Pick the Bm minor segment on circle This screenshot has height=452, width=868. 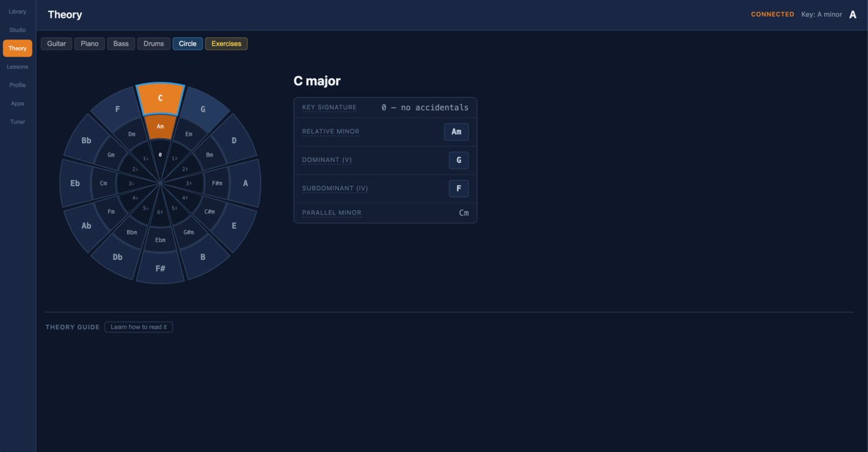(210, 154)
